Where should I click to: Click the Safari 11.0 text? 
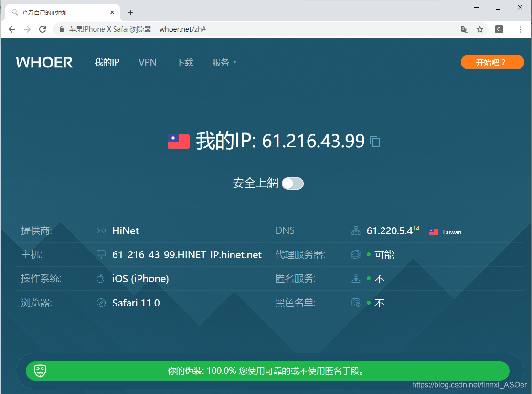(x=136, y=303)
